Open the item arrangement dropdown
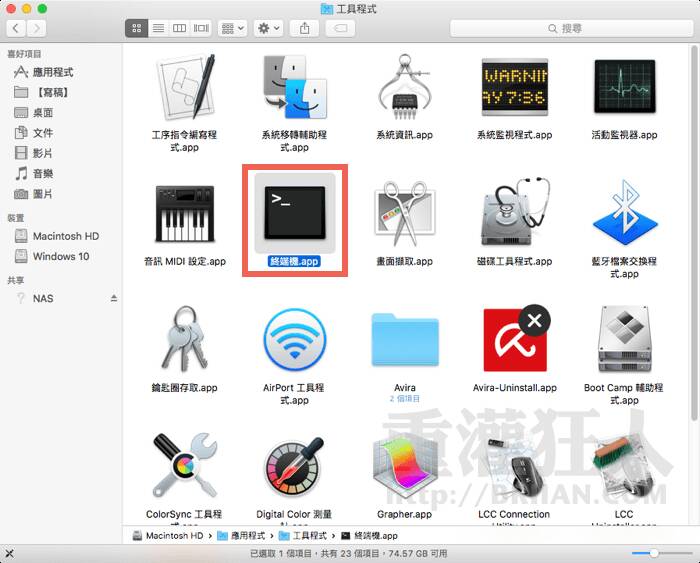Image resolution: width=700 pixels, height=563 pixels. 233,29
